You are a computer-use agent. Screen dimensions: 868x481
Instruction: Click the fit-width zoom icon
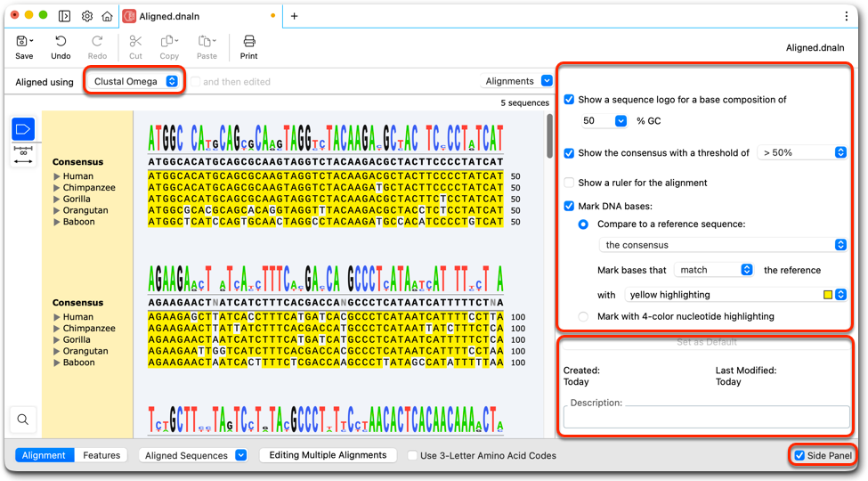pos(23,156)
